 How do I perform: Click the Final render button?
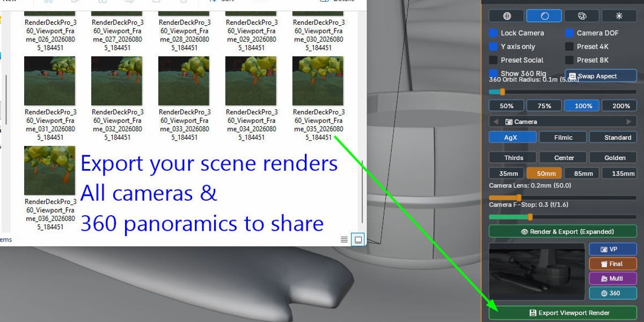point(612,264)
